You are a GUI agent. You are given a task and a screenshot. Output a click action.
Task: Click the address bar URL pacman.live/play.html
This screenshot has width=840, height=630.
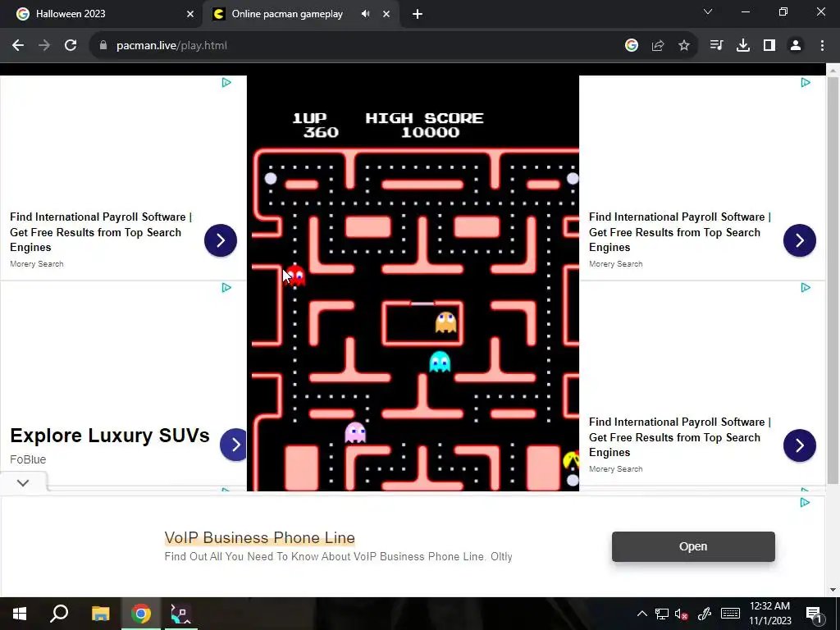coord(172,46)
